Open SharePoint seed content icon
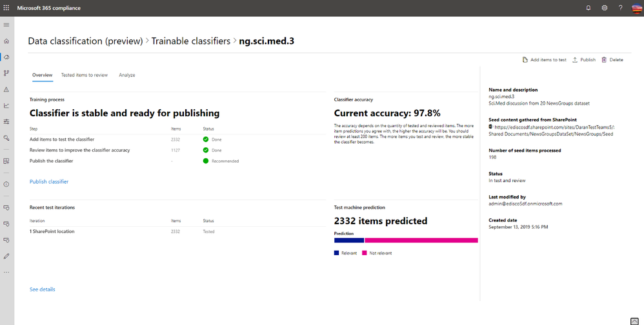 coord(491,127)
